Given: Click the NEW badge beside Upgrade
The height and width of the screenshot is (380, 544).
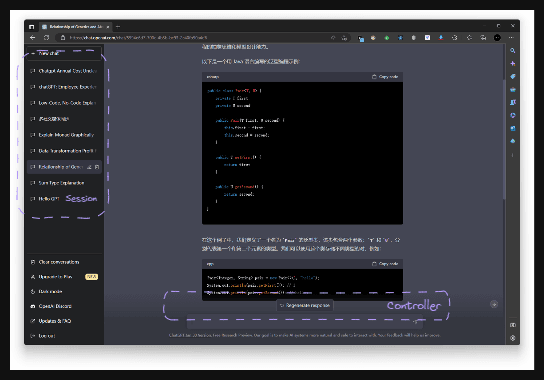Looking at the screenshot, I should pos(92,277).
